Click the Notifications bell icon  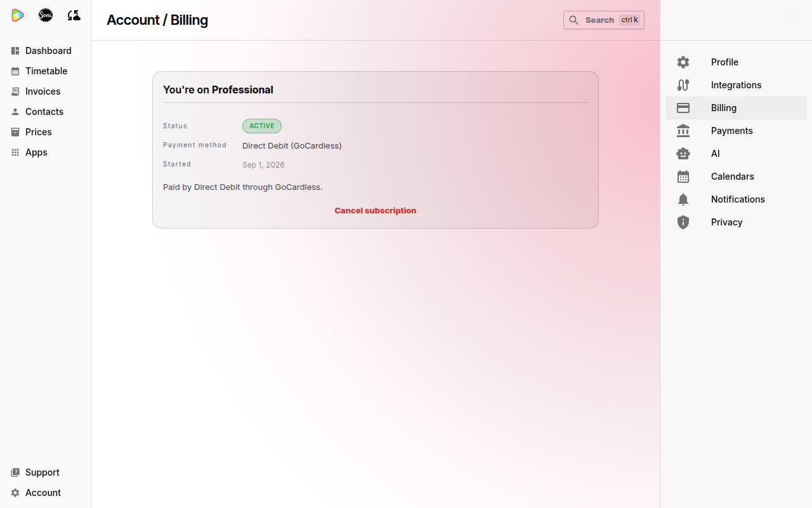[683, 199]
